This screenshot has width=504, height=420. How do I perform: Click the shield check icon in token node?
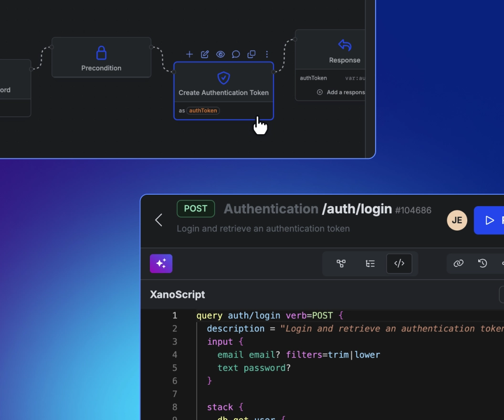tap(224, 78)
